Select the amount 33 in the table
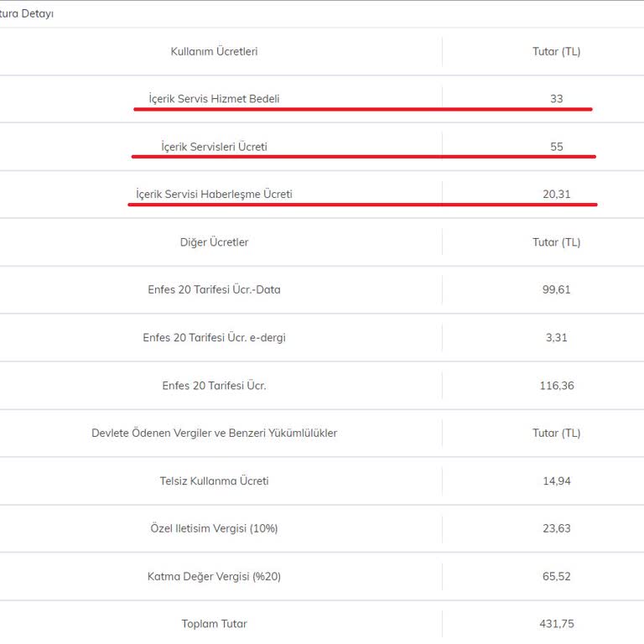The width and height of the screenshot is (644, 644). coord(556,99)
